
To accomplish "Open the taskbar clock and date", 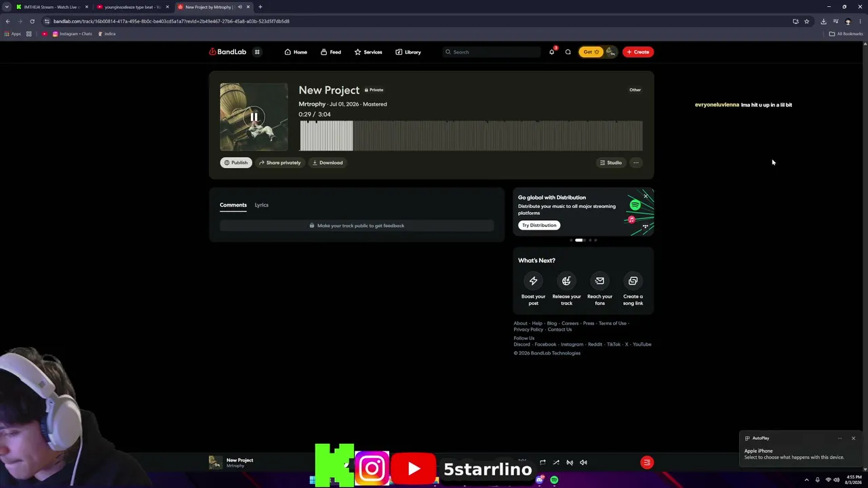I will pyautogui.click(x=853, y=480).
